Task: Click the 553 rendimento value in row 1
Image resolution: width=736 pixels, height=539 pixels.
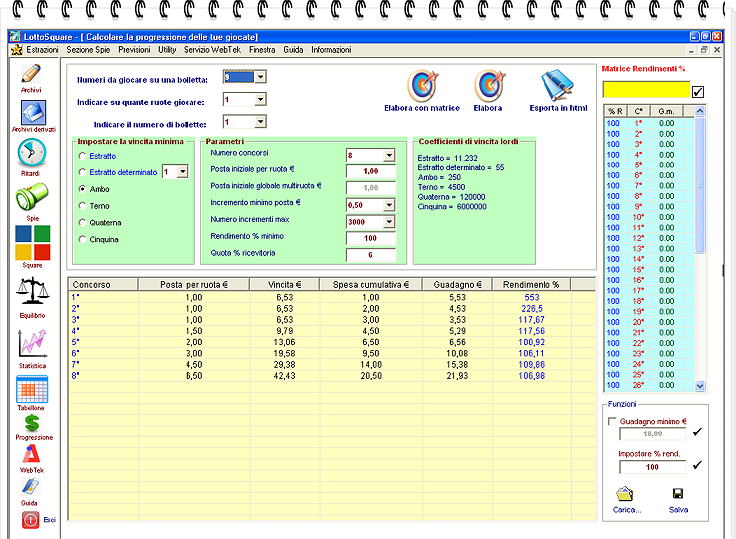Action: pos(532,297)
